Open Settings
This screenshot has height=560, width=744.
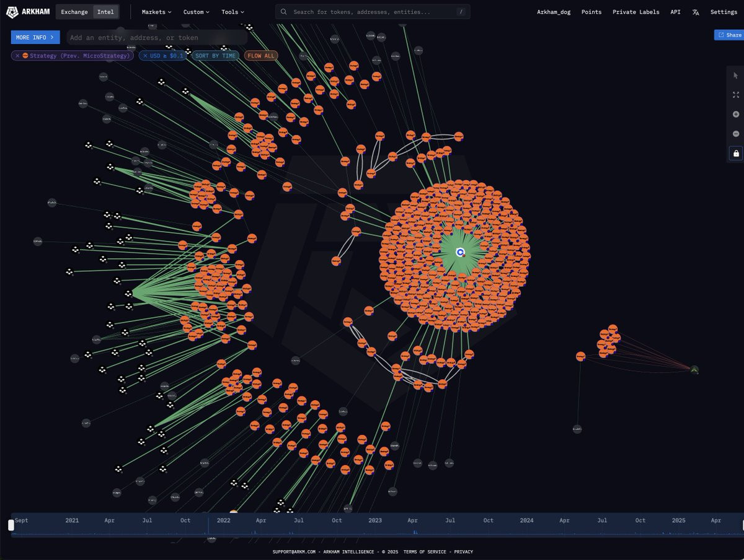(724, 12)
